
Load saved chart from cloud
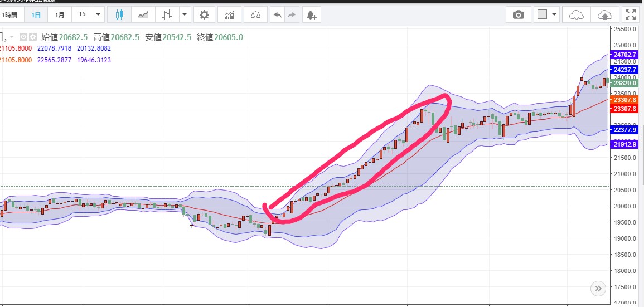click(x=576, y=15)
